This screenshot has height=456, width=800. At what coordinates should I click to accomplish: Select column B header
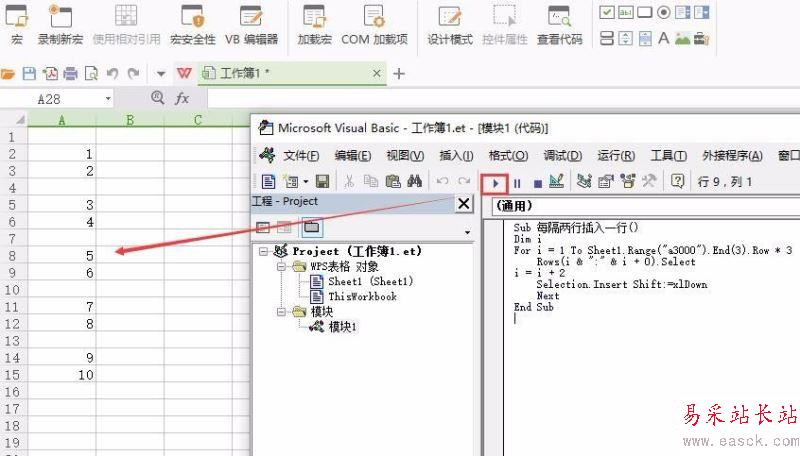(x=130, y=120)
